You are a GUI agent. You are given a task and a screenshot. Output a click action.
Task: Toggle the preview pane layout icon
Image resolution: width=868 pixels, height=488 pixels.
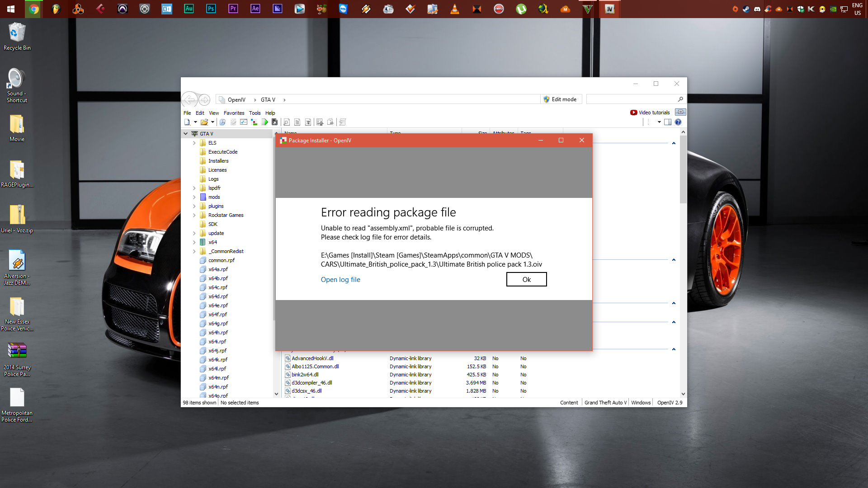668,122
